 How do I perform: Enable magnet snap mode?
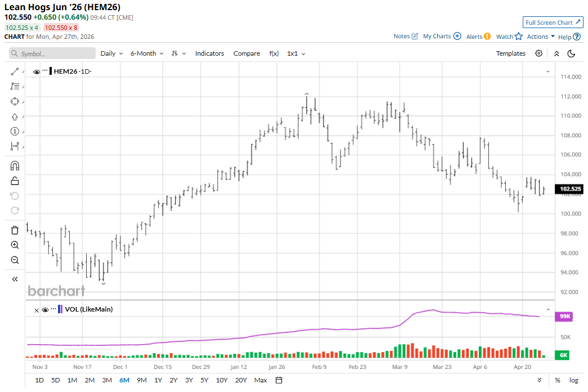(15, 165)
